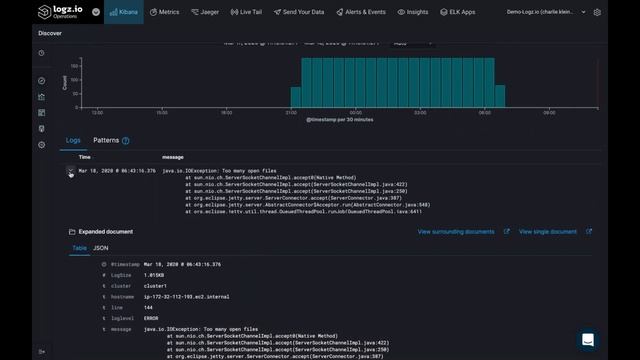Open the Insights tab

(x=413, y=12)
